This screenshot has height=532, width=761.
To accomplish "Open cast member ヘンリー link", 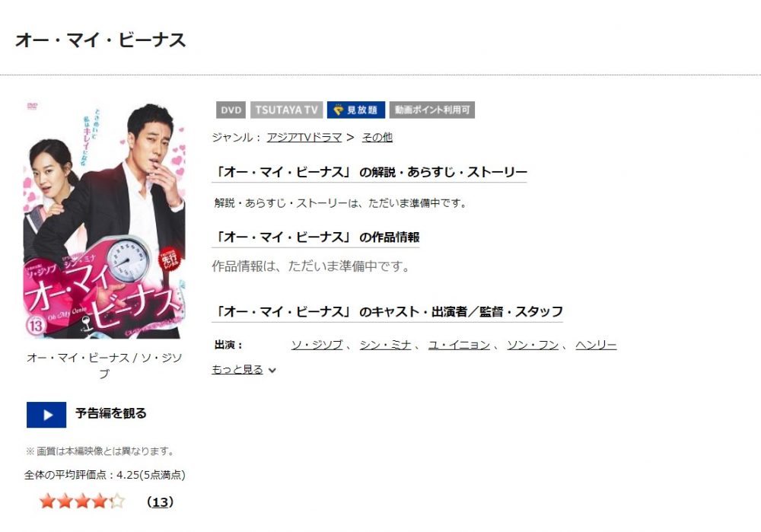I will (596, 345).
